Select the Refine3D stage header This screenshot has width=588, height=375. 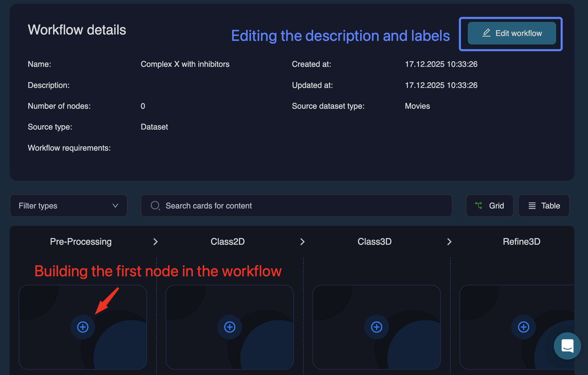tap(521, 242)
